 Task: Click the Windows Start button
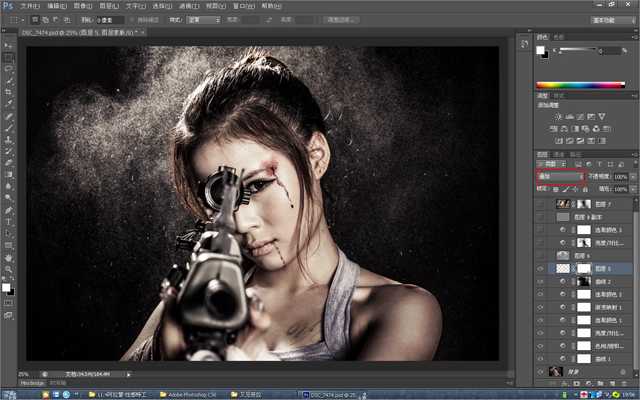[10, 394]
